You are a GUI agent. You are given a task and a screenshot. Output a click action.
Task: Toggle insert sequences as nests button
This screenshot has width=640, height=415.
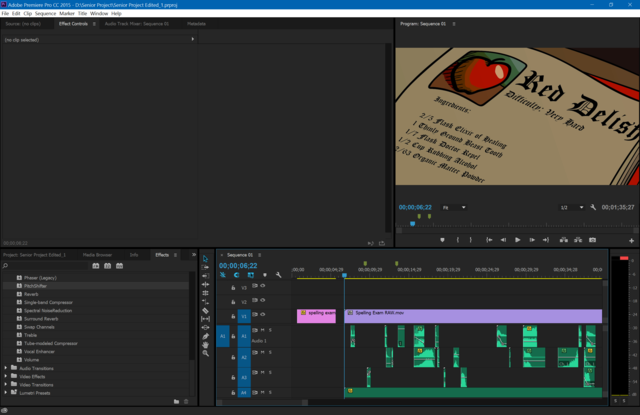[x=223, y=275]
